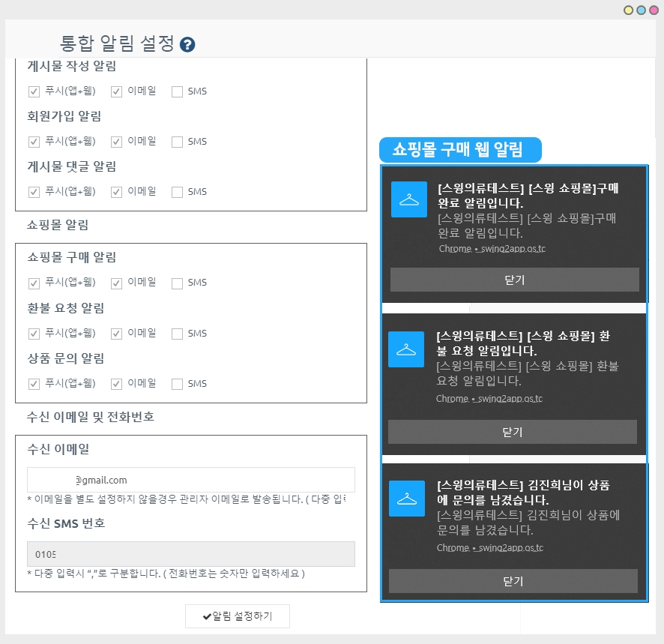Toggle 푸시(앱+웹) for 환불 요청 알림
The height and width of the screenshot is (644, 664).
tap(34, 334)
